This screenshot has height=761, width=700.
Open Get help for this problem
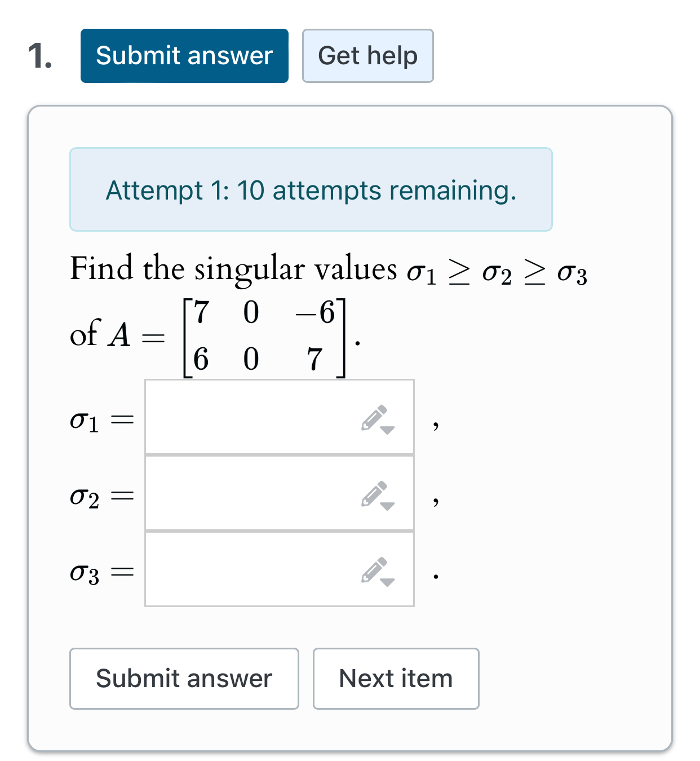(x=367, y=56)
